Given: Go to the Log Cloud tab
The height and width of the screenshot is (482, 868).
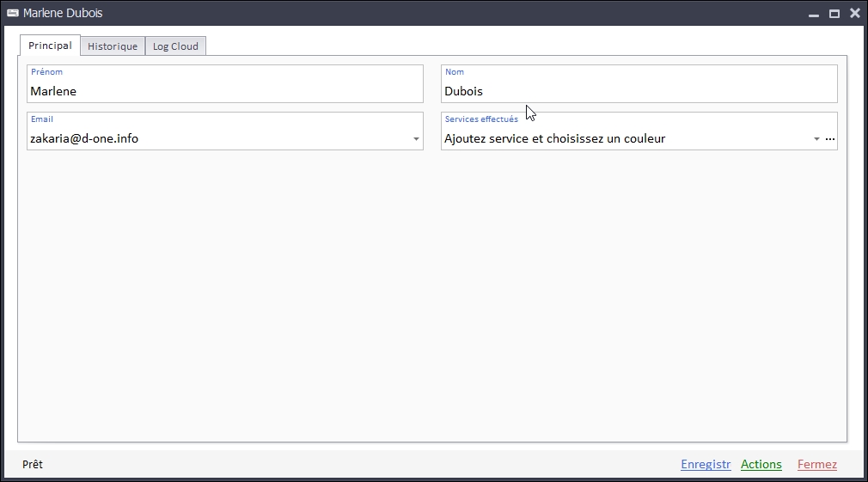Looking at the screenshot, I should click(175, 46).
